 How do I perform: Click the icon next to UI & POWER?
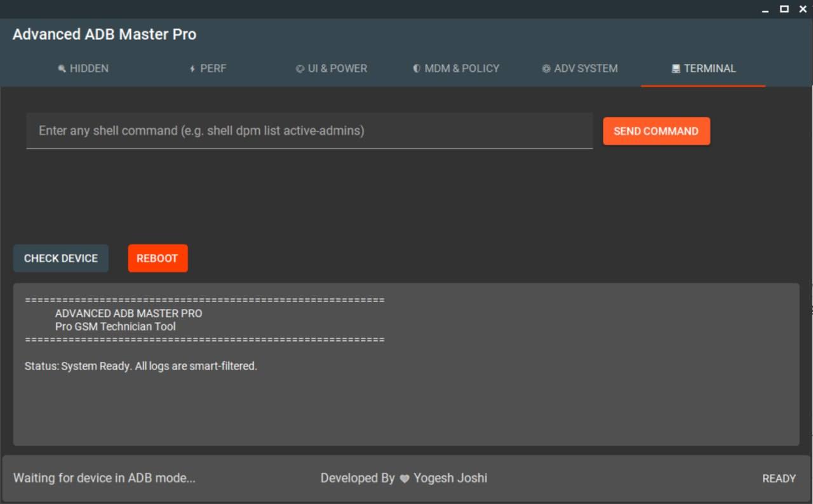click(x=300, y=69)
